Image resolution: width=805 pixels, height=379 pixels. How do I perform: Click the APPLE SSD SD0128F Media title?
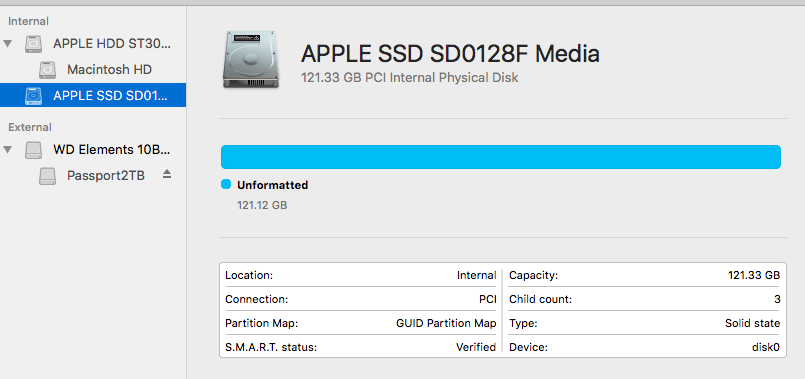450,53
